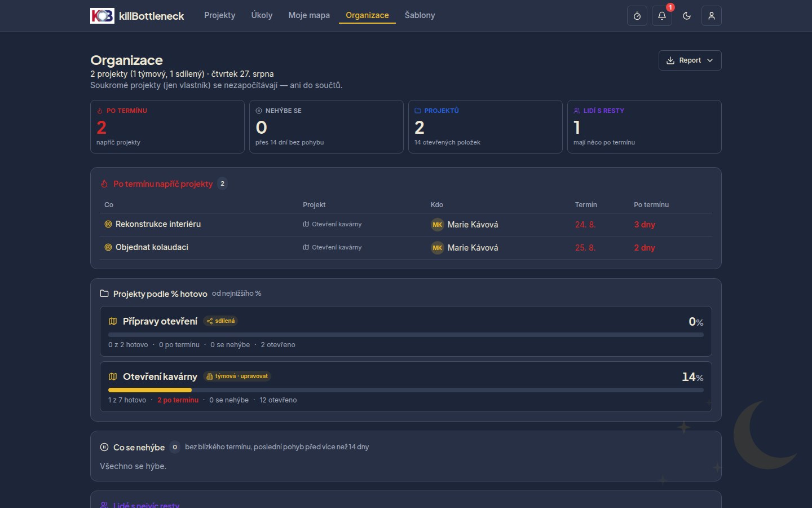Screen dimensions: 812x508
Task: Click the '3 dny' overdue value
Action: tap(645, 225)
